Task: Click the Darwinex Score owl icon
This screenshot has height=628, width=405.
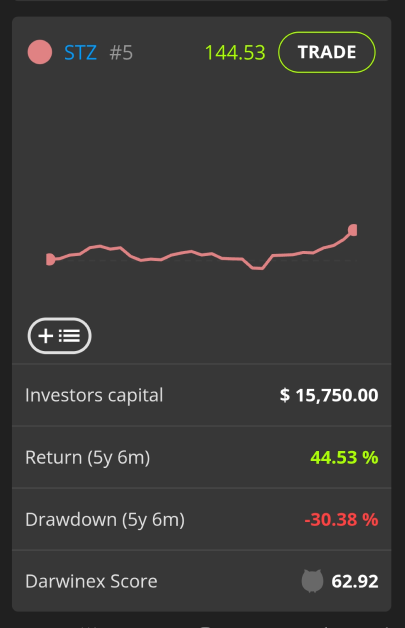Action: (x=312, y=581)
